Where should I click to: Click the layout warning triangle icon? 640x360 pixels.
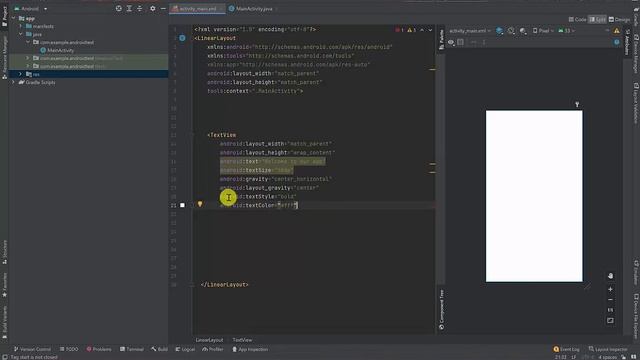point(617,31)
